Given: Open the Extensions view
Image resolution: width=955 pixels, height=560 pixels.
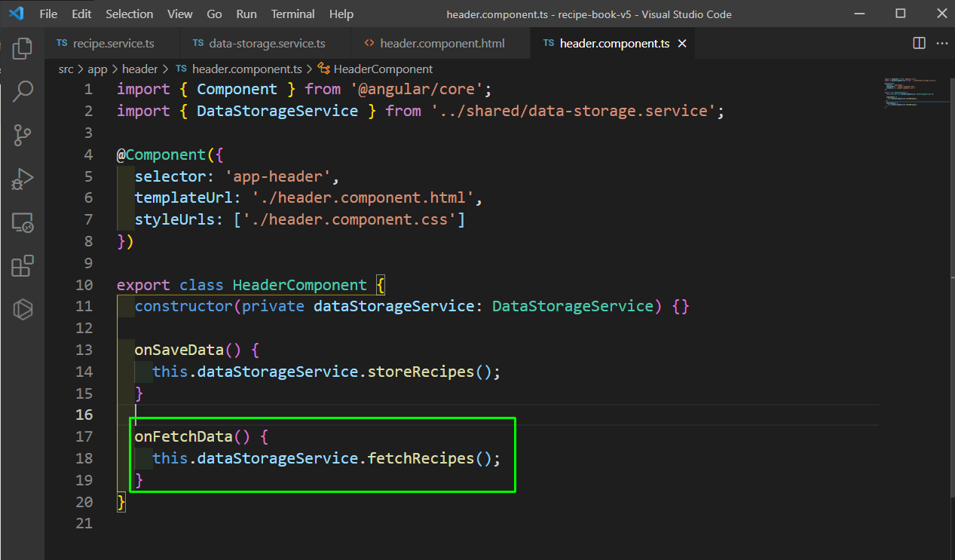Looking at the screenshot, I should [x=23, y=266].
